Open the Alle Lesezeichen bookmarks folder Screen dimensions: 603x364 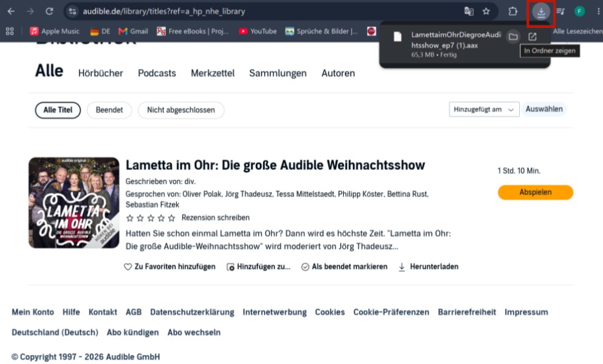pos(577,32)
